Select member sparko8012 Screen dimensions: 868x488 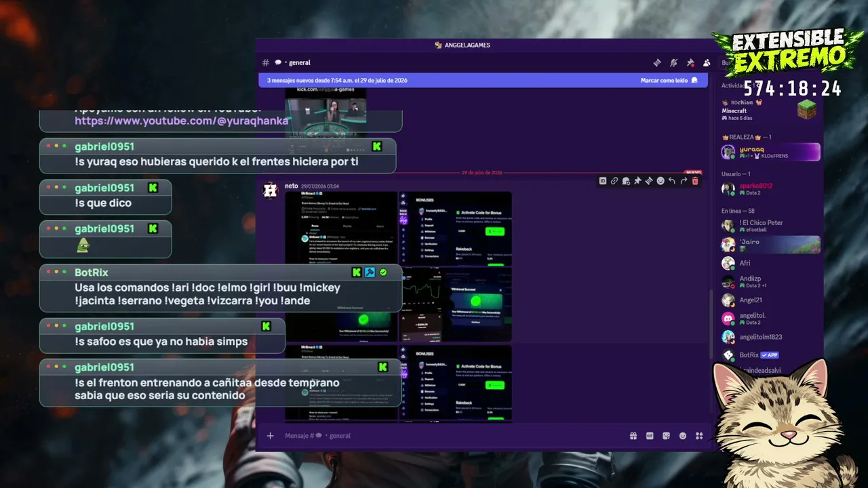click(x=770, y=189)
